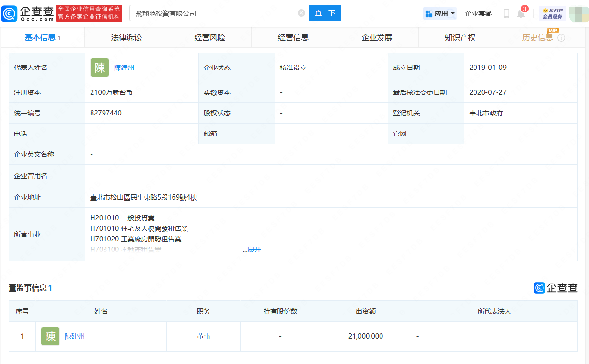Viewport: 589px width, 364px height.
Task: Expand 所营事业 list with 展开
Action: 254,250
